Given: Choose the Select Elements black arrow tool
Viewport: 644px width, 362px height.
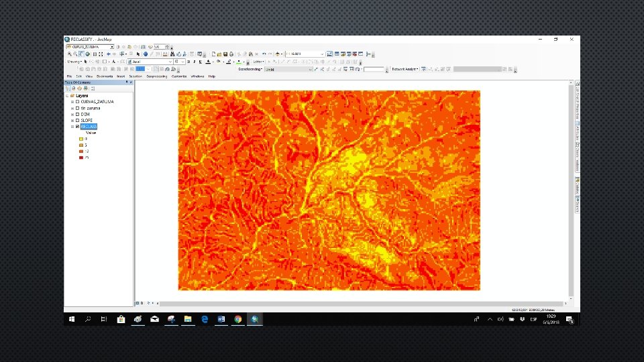Looking at the screenshot, I should [x=138, y=54].
